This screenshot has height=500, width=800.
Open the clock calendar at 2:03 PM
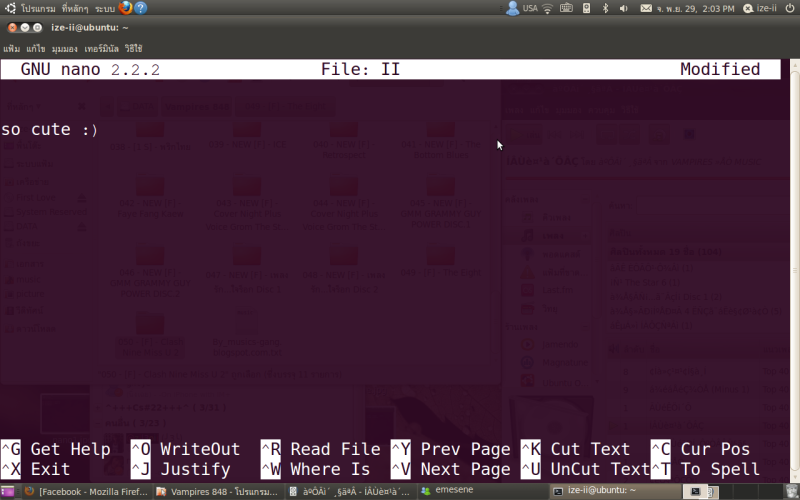tap(695, 8)
